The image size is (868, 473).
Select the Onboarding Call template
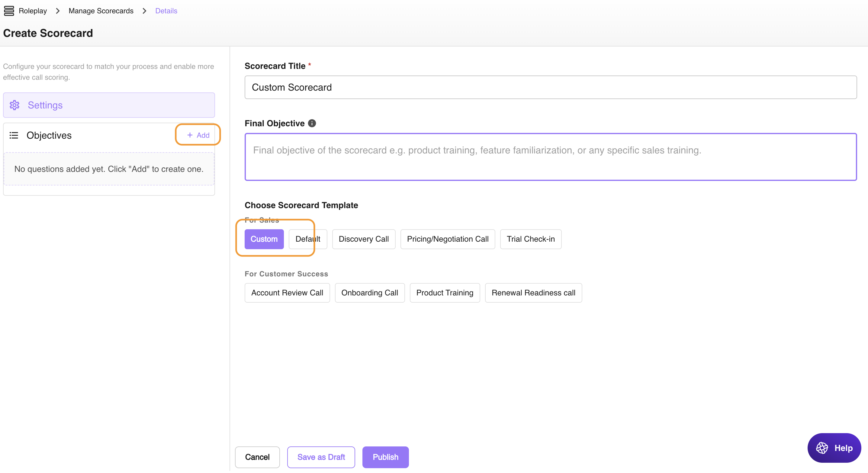(369, 292)
